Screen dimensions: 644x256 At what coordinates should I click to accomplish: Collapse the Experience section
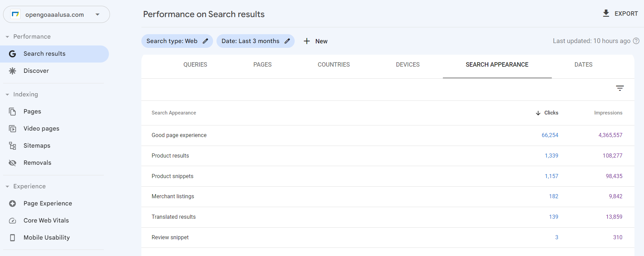[x=7, y=186]
